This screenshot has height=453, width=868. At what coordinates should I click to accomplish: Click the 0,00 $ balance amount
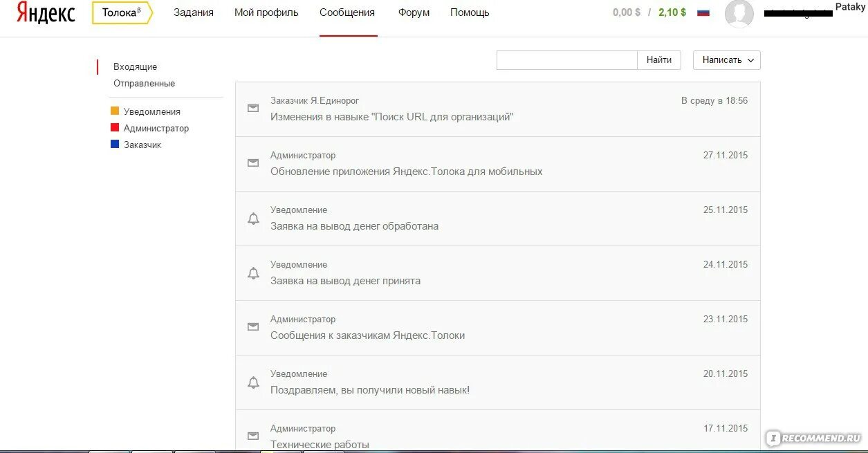627,12
